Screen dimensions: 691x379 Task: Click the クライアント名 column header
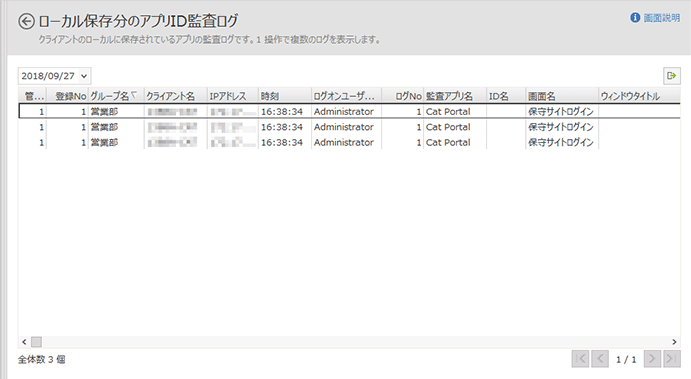tap(175, 96)
